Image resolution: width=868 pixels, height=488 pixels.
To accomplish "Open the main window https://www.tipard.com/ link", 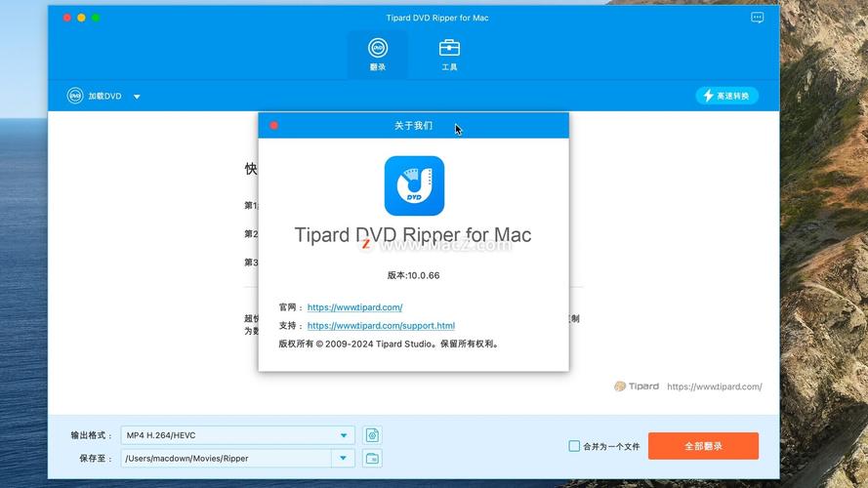I will 714,386.
